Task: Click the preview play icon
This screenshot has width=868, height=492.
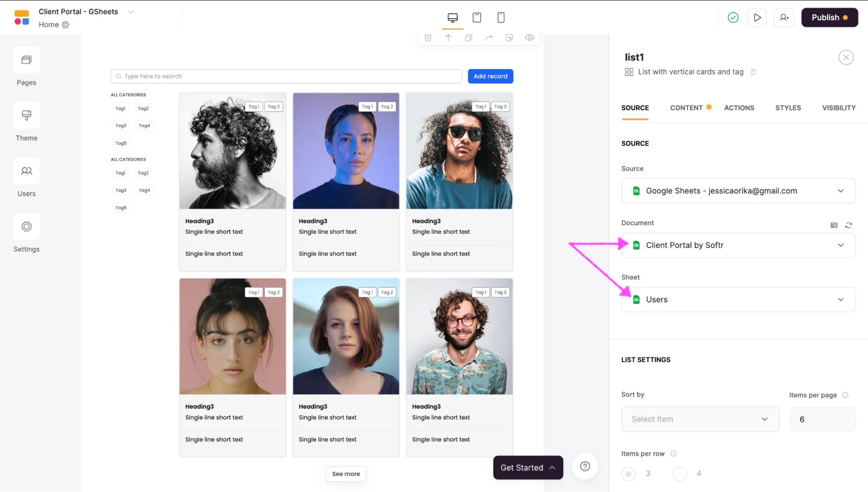Action: [757, 17]
